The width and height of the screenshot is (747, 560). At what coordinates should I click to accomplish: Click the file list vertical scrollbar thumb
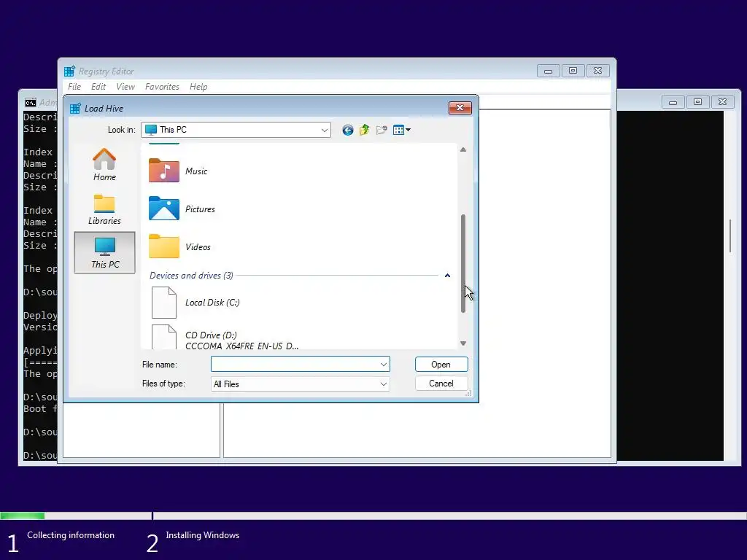coord(463,263)
